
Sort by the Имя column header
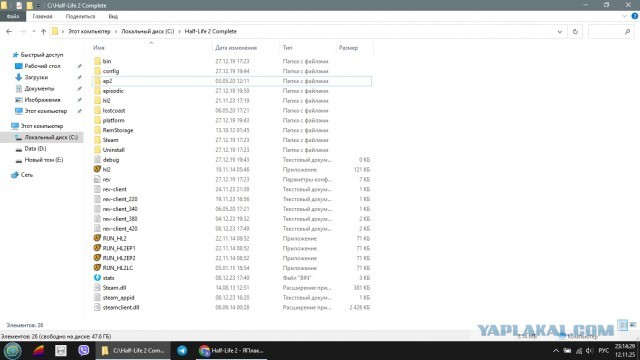pyautogui.click(x=98, y=48)
